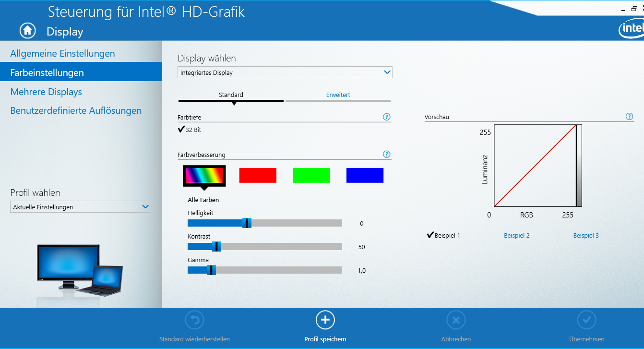The width and height of the screenshot is (644, 349).
Task: Open help for Farbverbesserung section
Action: click(x=386, y=154)
